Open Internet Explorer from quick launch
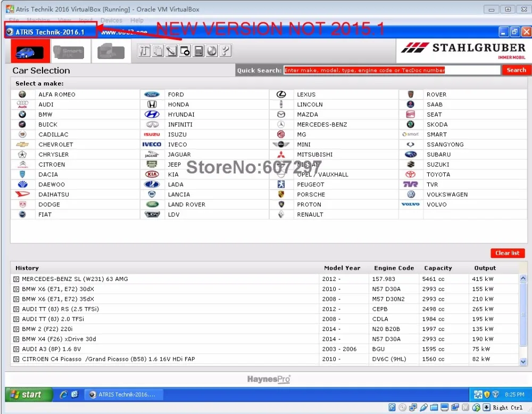532x414 pixels. (63, 394)
